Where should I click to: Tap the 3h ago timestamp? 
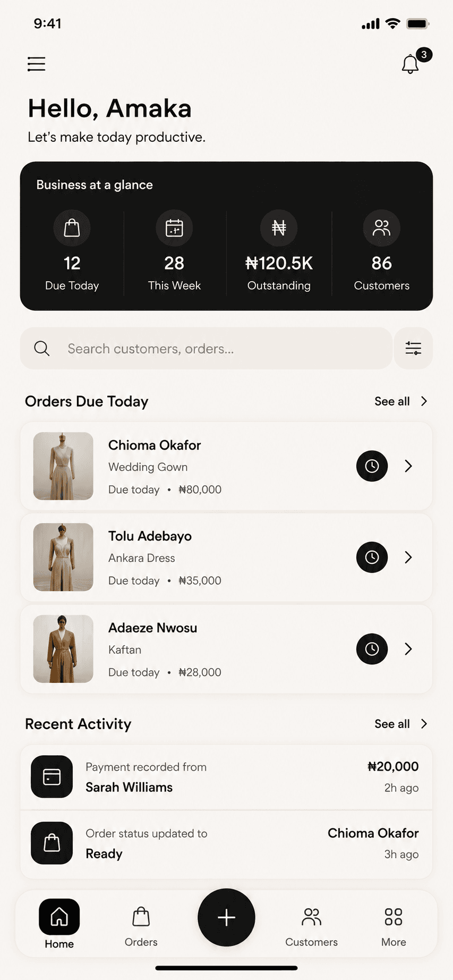click(x=401, y=855)
